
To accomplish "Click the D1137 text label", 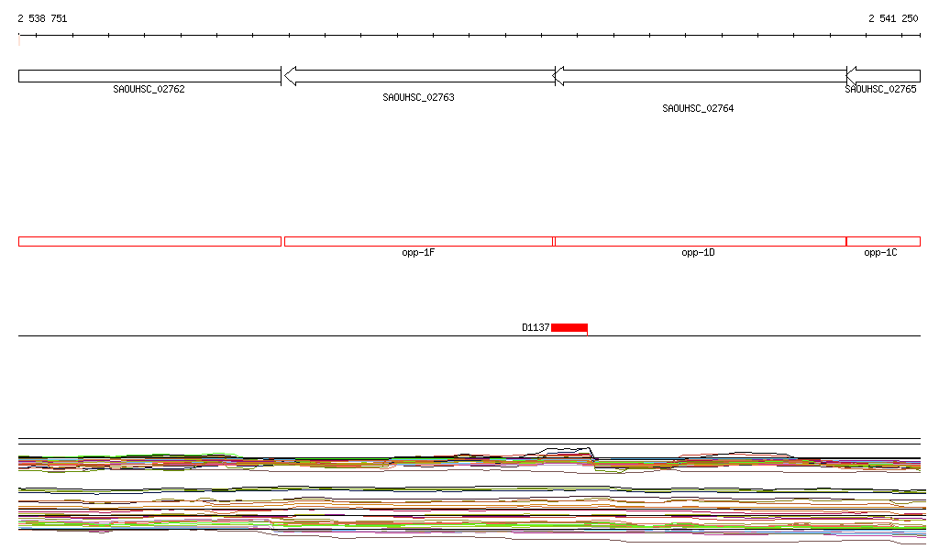I will pyautogui.click(x=536, y=327).
